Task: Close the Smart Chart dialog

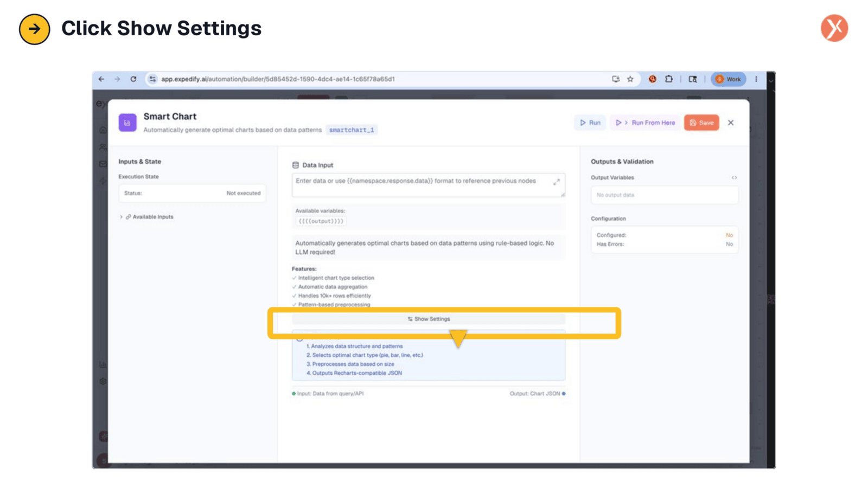Action: click(x=731, y=123)
